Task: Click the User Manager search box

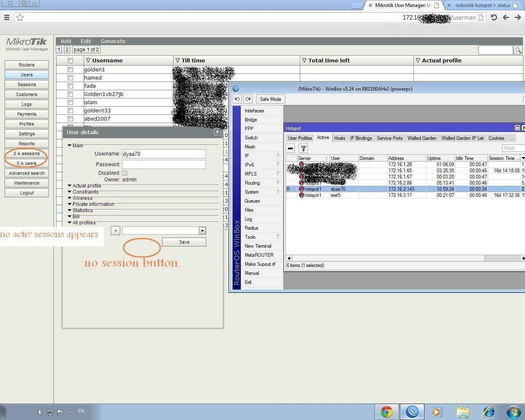Action: tap(495, 50)
